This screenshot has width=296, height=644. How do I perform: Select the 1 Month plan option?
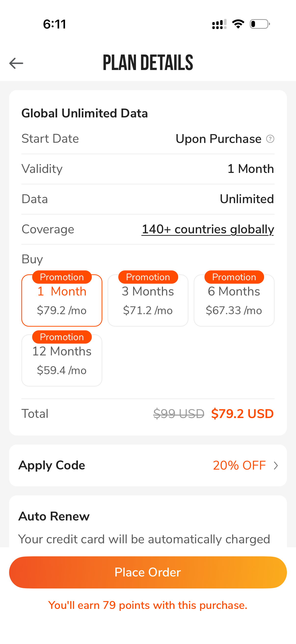pos(62,300)
